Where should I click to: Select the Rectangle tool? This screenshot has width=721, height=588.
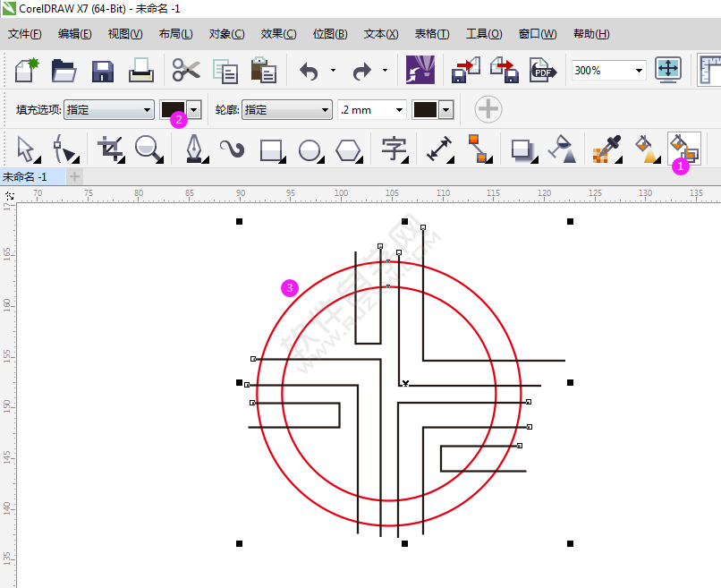click(271, 149)
